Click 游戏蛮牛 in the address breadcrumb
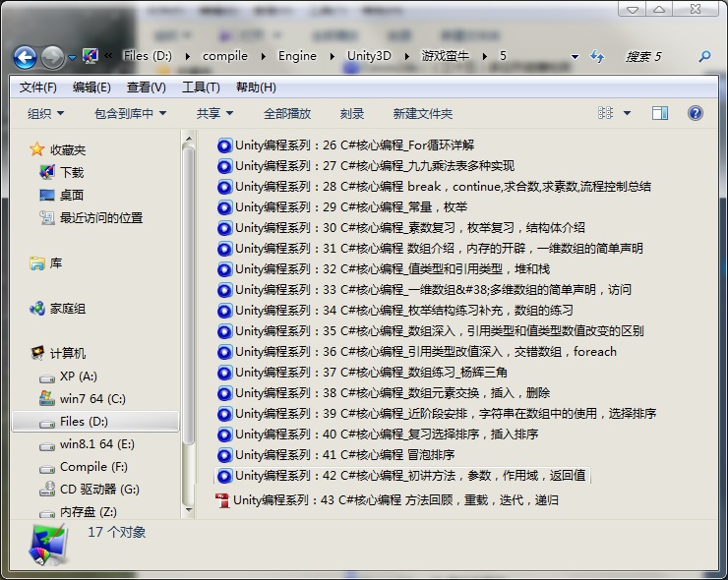Image resolution: width=728 pixels, height=580 pixels. (446, 56)
